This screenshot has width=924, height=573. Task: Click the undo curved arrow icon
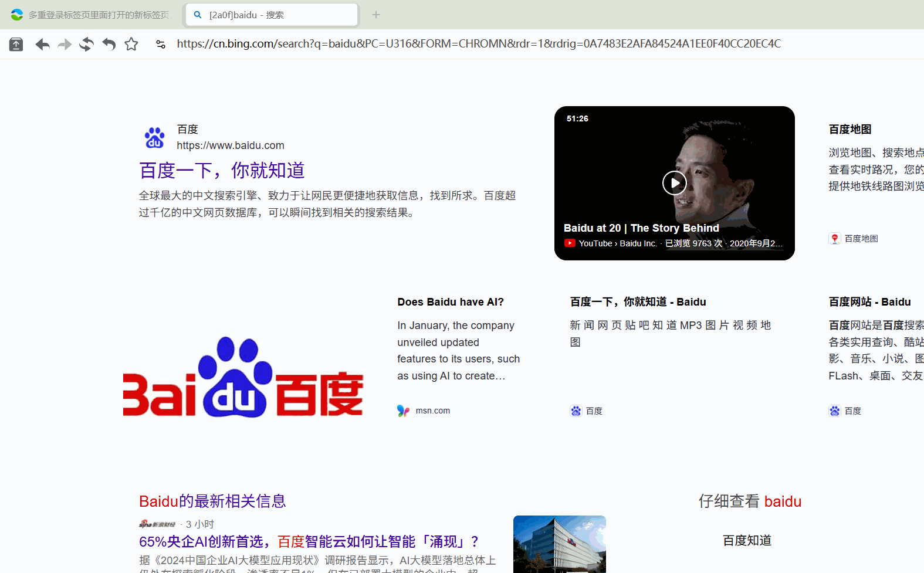pos(109,45)
